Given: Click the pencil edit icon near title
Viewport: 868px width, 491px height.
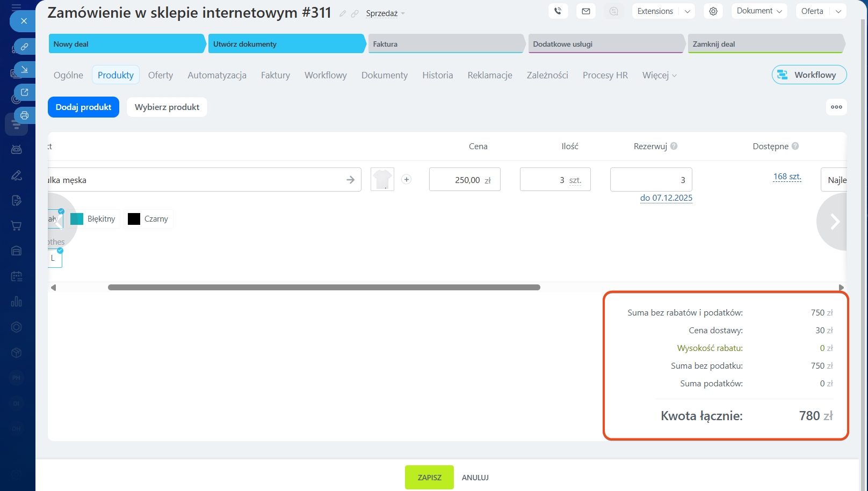Looking at the screenshot, I should click(x=343, y=13).
